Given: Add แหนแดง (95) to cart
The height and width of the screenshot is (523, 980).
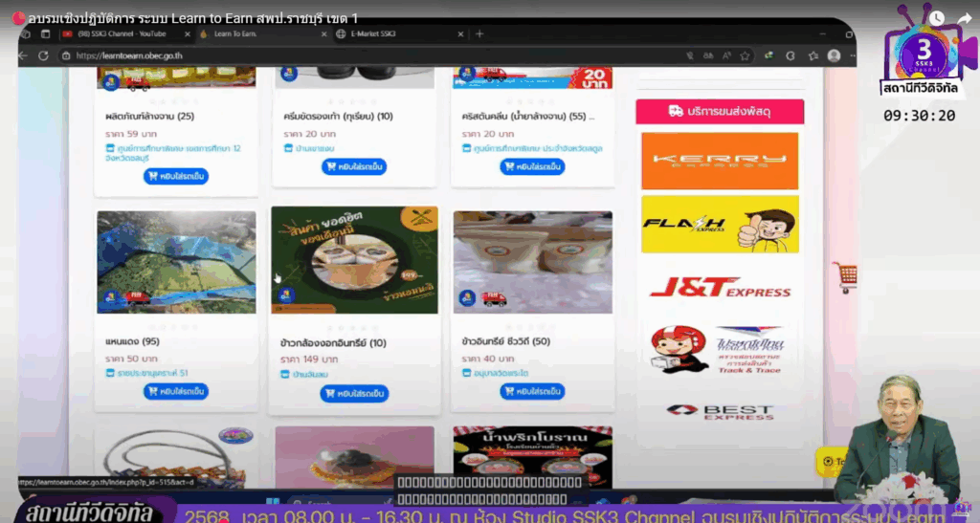Looking at the screenshot, I should tap(176, 391).
